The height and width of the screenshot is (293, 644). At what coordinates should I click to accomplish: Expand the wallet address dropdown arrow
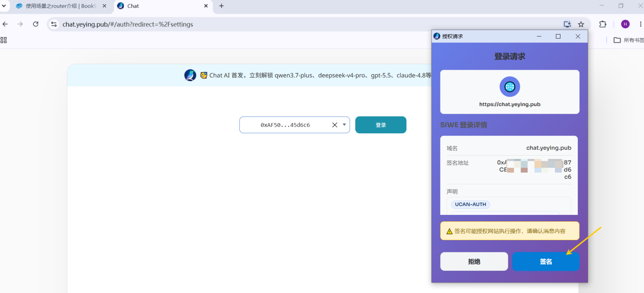coord(344,124)
